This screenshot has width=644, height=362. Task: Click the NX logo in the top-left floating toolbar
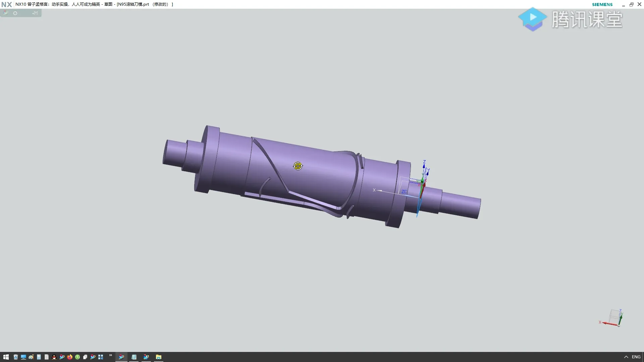5,13
